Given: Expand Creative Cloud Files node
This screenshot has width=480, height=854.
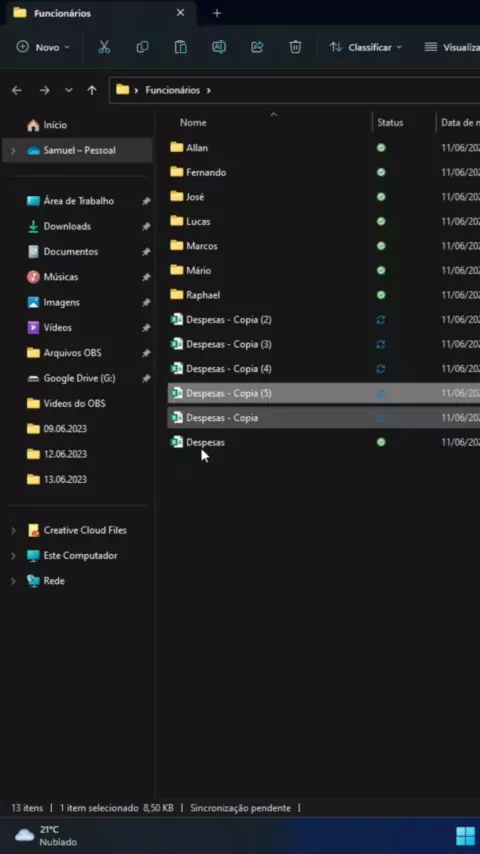Looking at the screenshot, I should (x=13, y=530).
